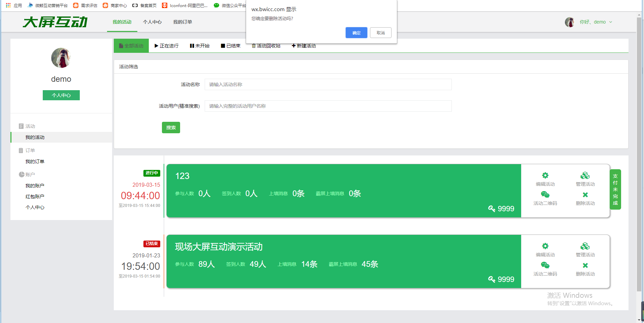Open manage activity icon for 现场大屏互动演示活动
The width and height of the screenshot is (644, 323).
pyautogui.click(x=585, y=246)
